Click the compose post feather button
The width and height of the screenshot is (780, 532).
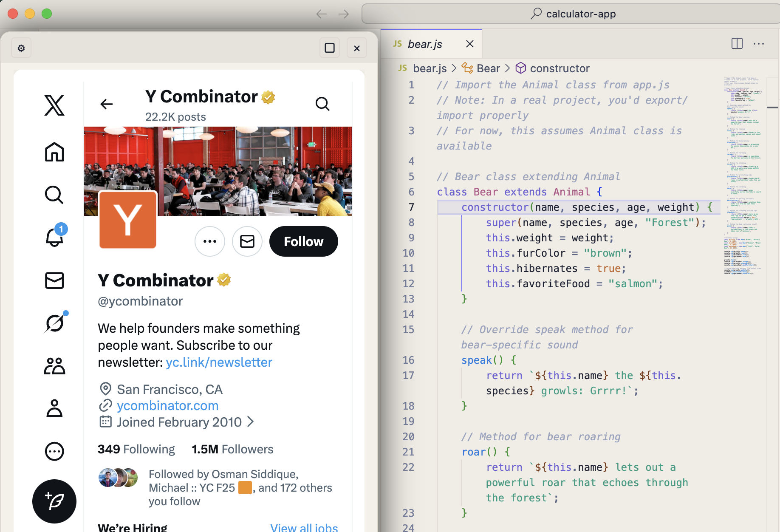[x=54, y=501]
